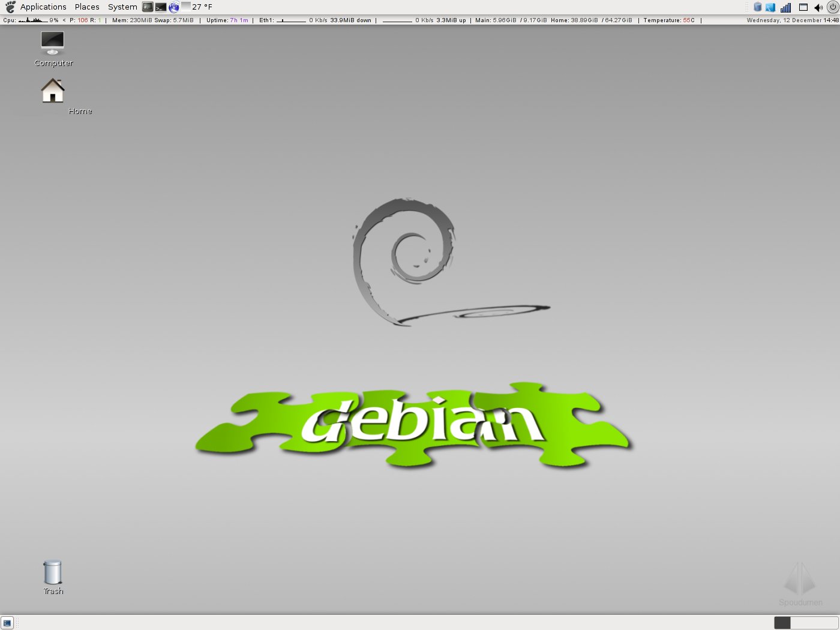
Task: Launch the root terminal from the panel
Action: [148, 7]
